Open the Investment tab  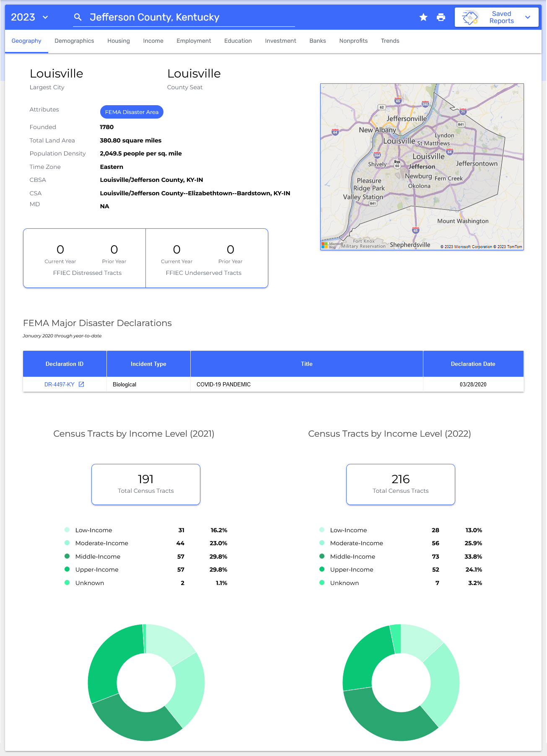[280, 41]
